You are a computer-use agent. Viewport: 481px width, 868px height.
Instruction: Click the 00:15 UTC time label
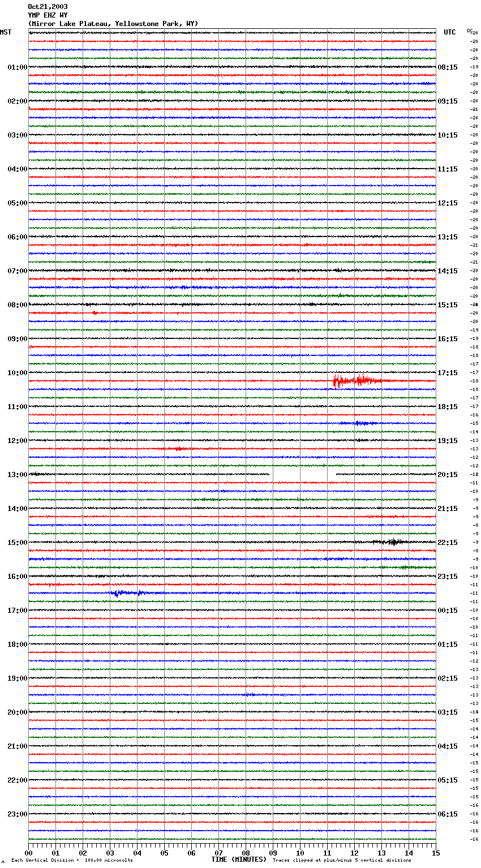[448, 611]
